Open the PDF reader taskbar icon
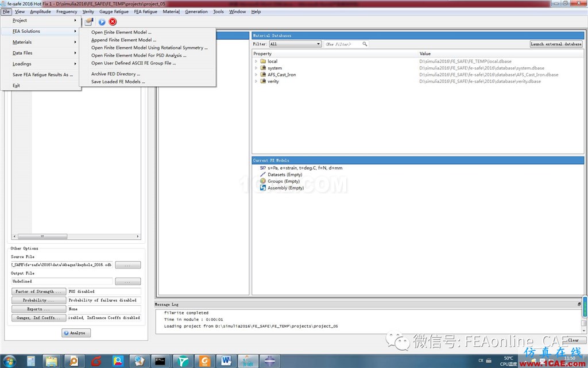Viewport: 588px width, 368px height. tap(204, 361)
